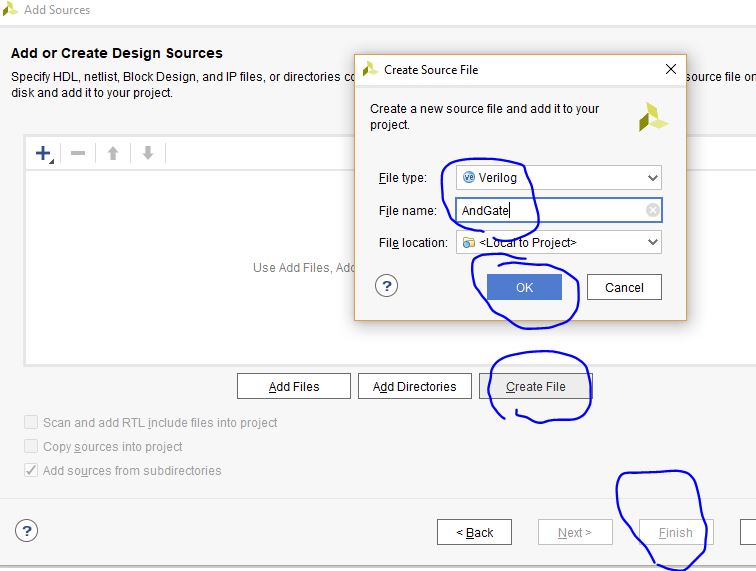Click the Create File button
This screenshot has height=571, width=756.
[536, 386]
